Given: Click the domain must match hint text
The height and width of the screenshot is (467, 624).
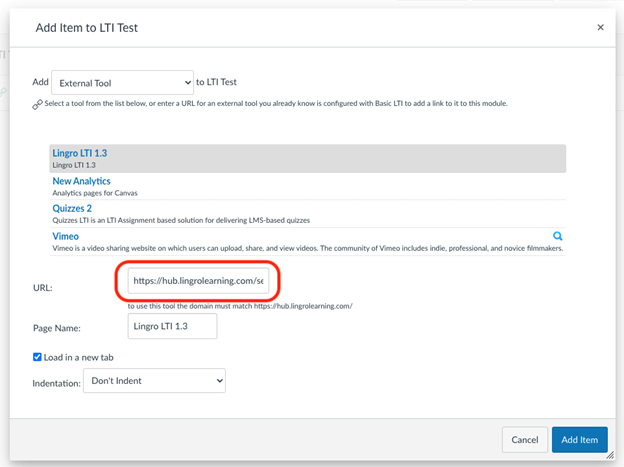Looking at the screenshot, I should click(x=240, y=306).
